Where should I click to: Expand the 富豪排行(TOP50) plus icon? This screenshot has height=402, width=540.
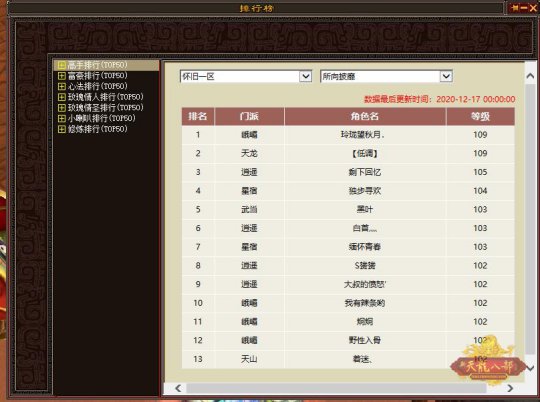pos(62,76)
